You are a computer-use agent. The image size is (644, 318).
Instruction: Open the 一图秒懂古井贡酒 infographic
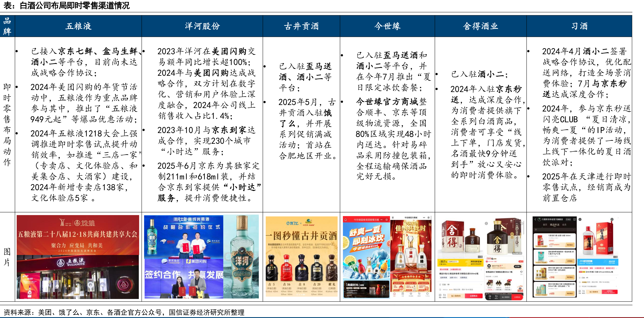pos(301,257)
